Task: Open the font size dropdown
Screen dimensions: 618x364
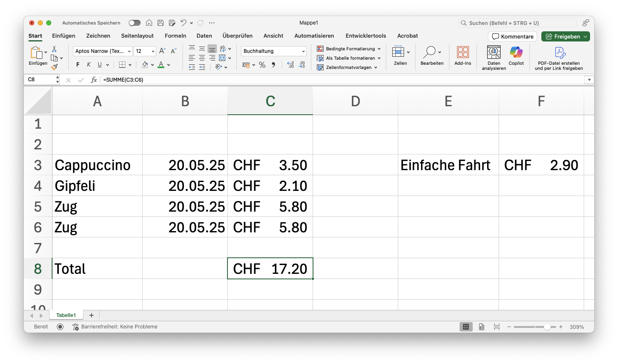Action: pos(153,51)
